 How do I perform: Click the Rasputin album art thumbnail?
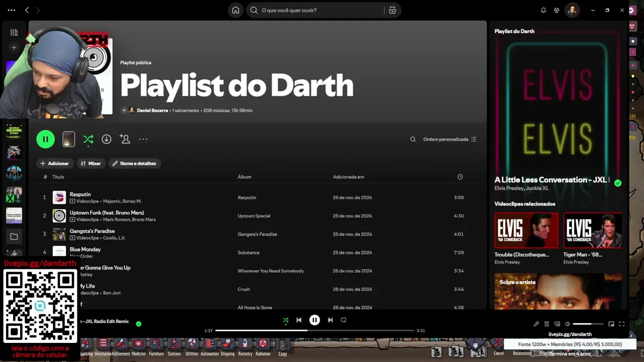[59, 198]
